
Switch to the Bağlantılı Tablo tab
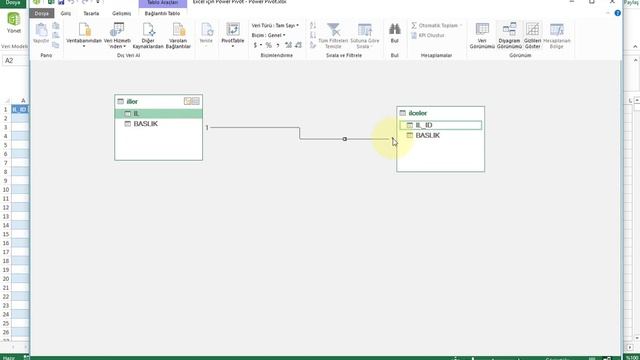point(162,13)
